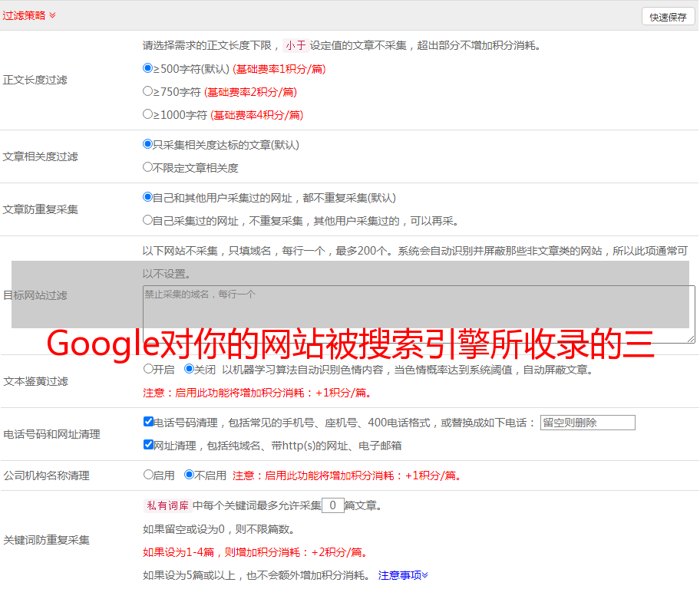Select the ≥1000字符 length option
Viewport: 700px width, 589px height.
(x=148, y=114)
